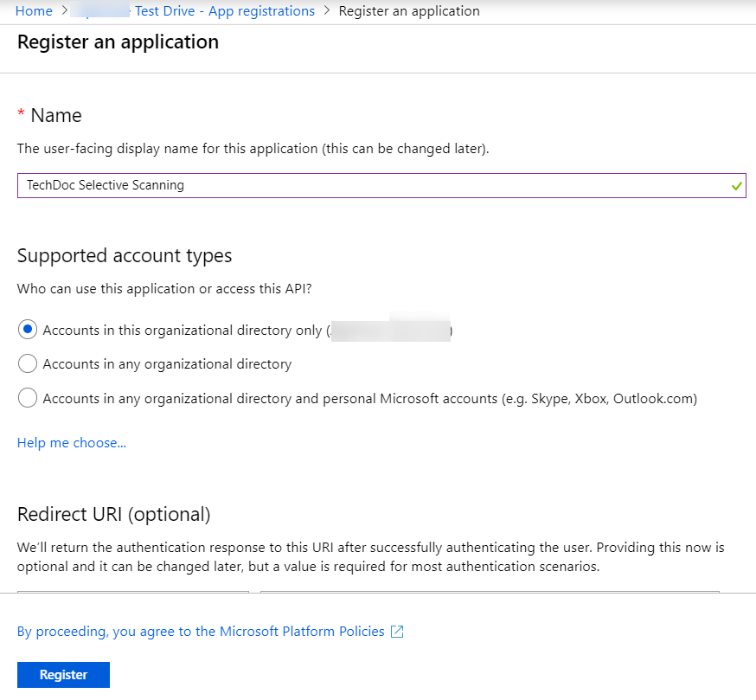
Task: Click the external-link icon beside Microsoft Platform Policies
Action: point(397,631)
